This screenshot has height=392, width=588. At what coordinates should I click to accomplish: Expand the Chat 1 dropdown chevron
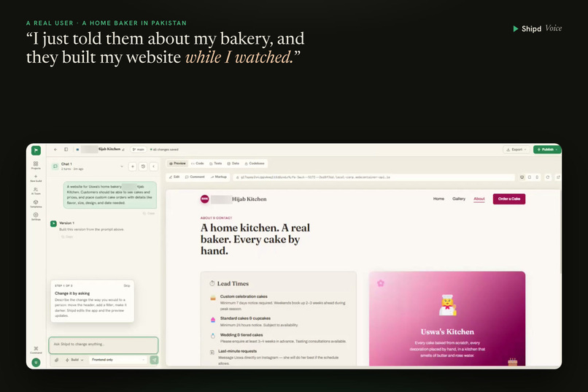click(122, 166)
